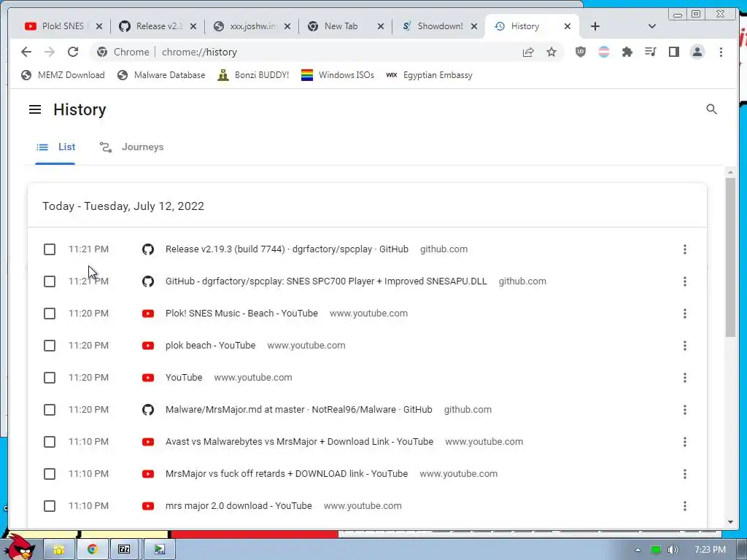
Task: Click the scrollbar down arrow
Action: point(730,522)
